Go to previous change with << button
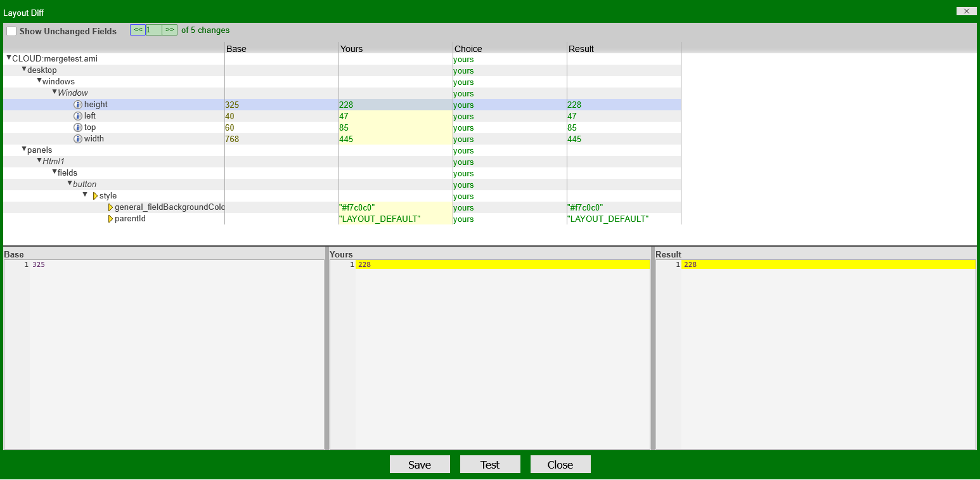 point(138,30)
